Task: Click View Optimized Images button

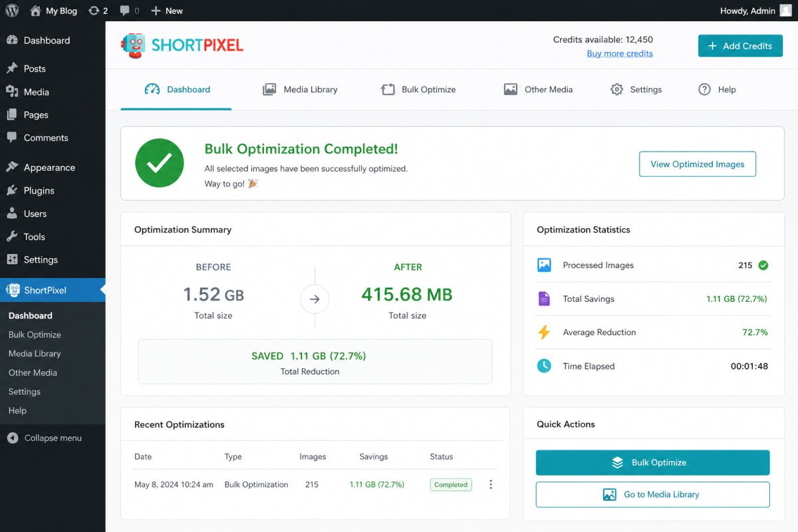Action: 698,164
